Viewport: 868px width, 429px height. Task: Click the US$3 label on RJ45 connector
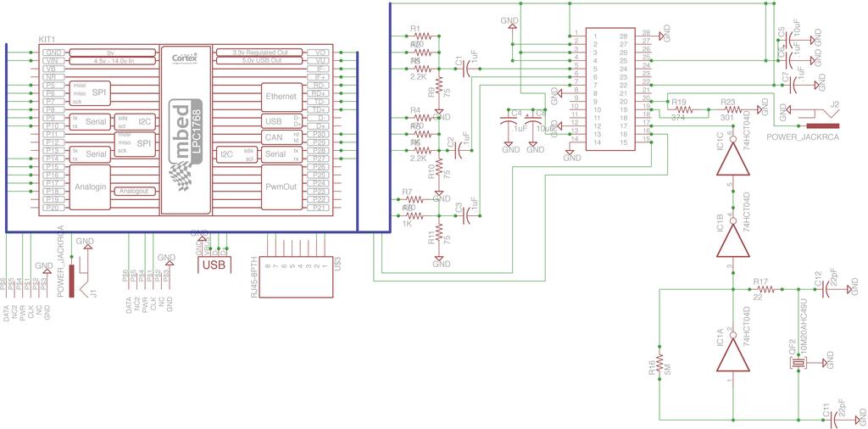337,263
